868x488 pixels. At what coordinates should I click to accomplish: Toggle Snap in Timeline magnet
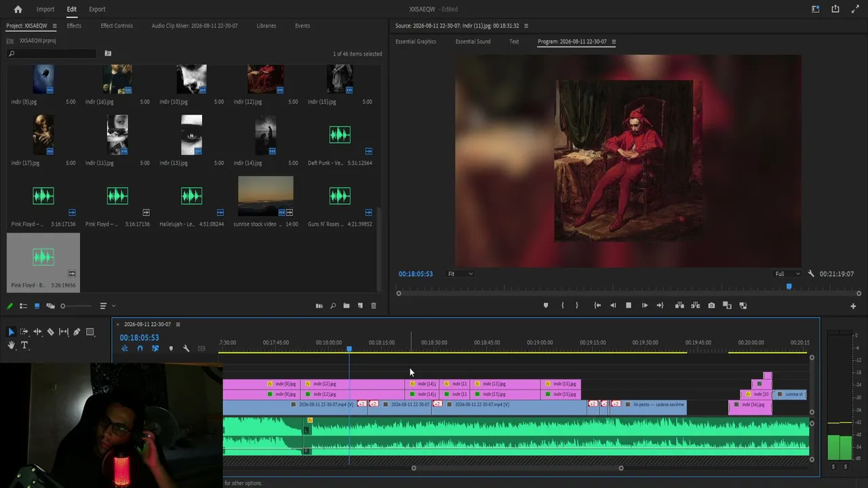pos(140,348)
